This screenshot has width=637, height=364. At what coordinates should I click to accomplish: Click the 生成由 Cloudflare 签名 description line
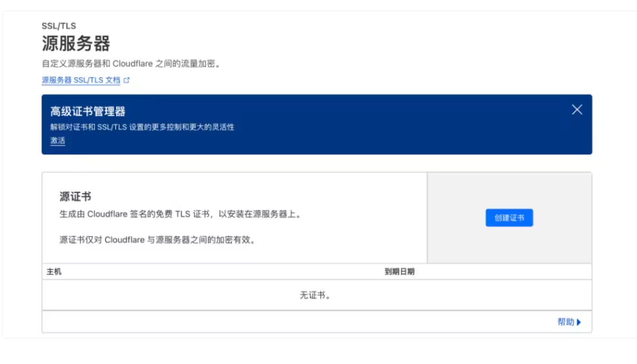(180, 214)
